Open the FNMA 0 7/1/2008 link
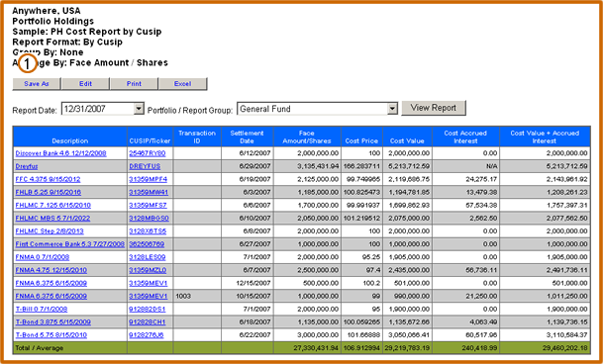The image size is (603, 364). [43, 257]
